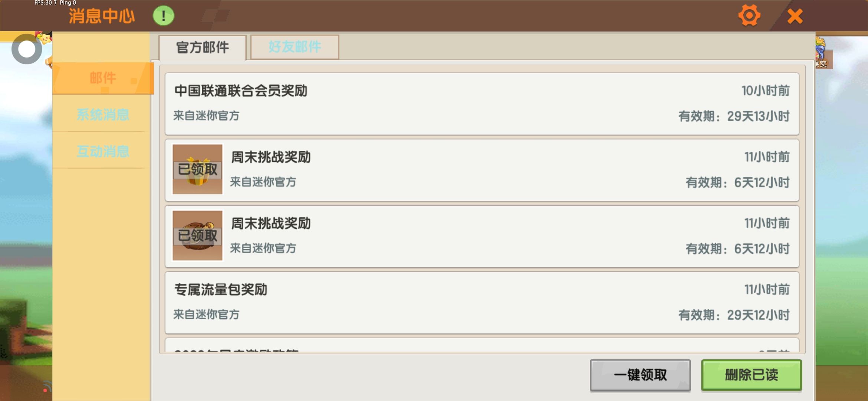Click the green exclamation info icon

164,16
